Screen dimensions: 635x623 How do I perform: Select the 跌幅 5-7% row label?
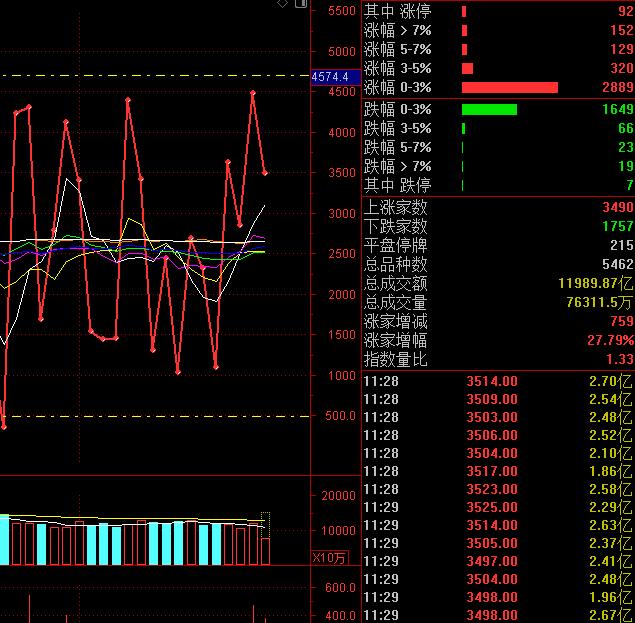(397, 147)
